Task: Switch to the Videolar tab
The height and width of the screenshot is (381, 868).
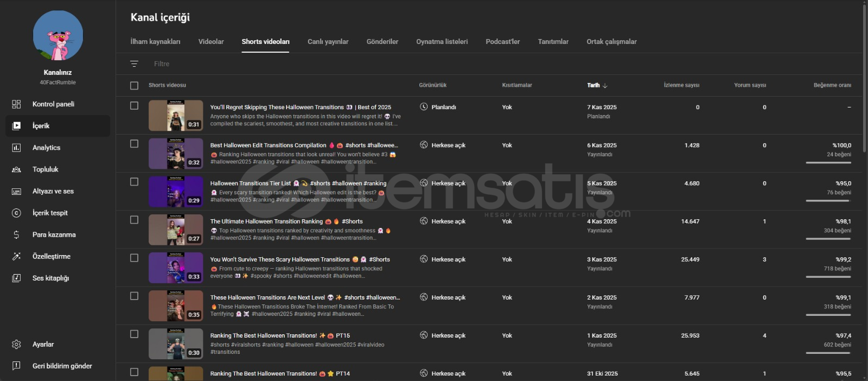Action: point(210,42)
